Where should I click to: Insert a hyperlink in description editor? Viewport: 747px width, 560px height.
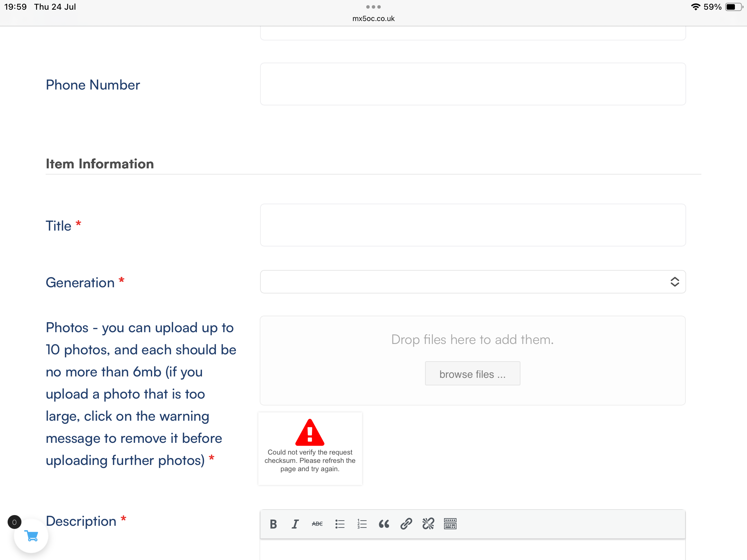point(406,524)
